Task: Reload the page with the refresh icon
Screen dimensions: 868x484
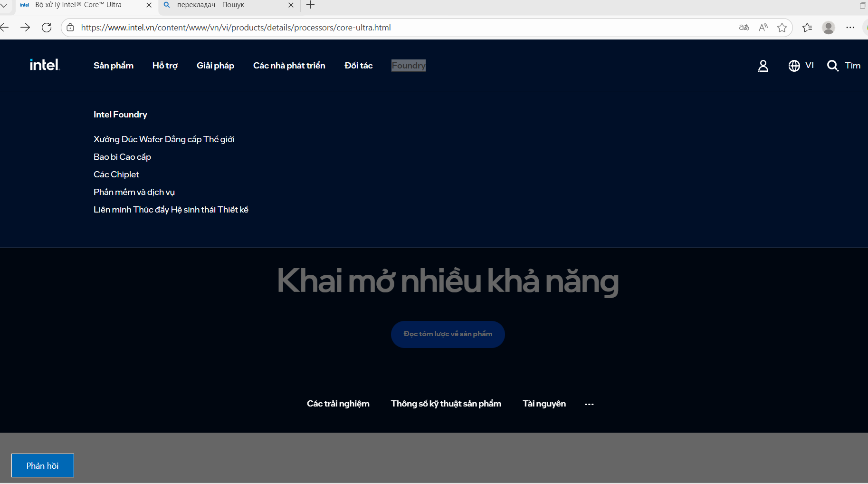Action: [47, 28]
